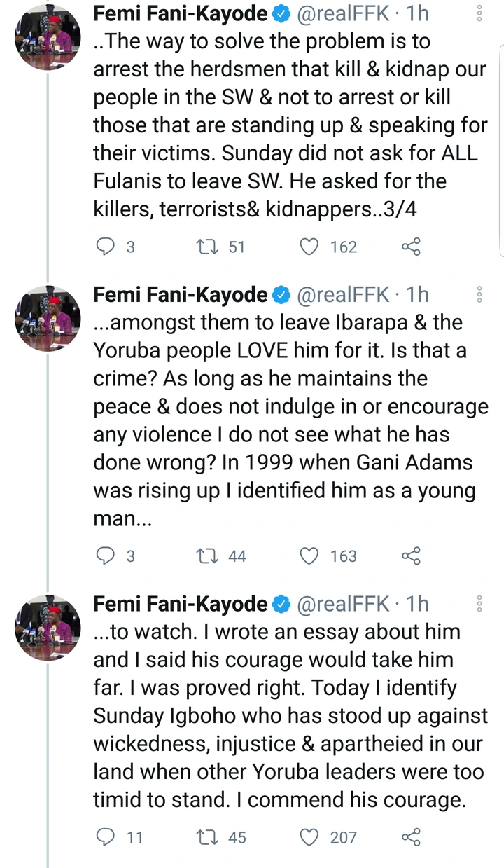Viewport: 504px width, 868px height.
Task: Like the tweet with 163 likes
Action: tap(309, 556)
